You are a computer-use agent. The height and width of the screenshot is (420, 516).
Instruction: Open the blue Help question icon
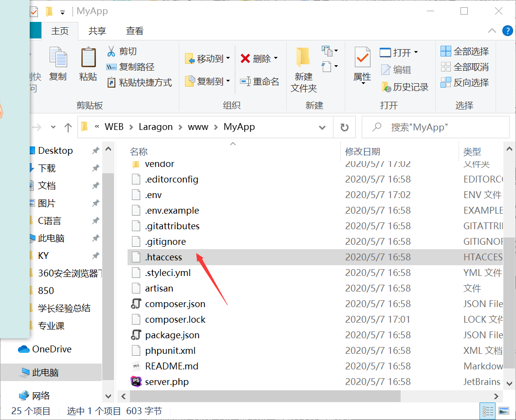coord(507,31)
